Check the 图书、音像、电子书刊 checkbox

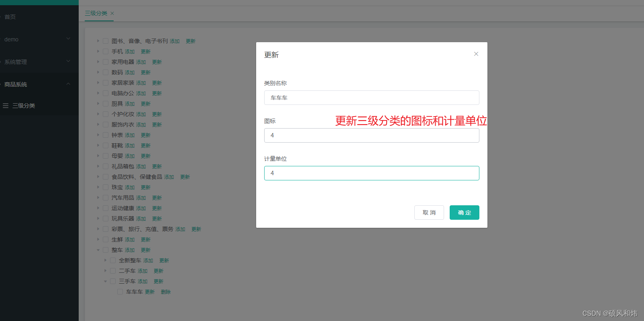click(106, 41)
